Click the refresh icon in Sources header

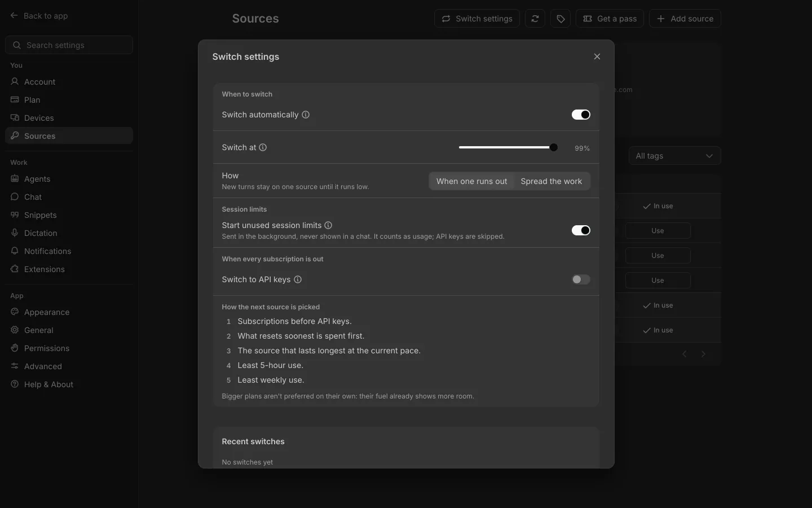[535, 19]
